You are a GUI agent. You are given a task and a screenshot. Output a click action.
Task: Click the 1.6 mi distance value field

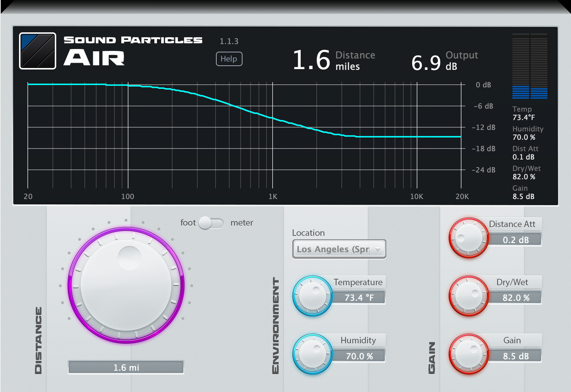pyautogui.click(x=126, y=367)
